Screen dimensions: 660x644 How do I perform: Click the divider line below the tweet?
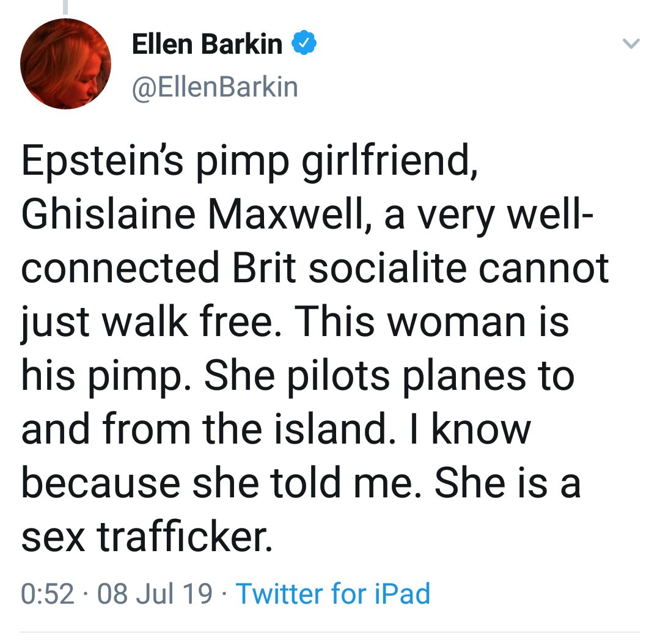[x=330, y=632]
